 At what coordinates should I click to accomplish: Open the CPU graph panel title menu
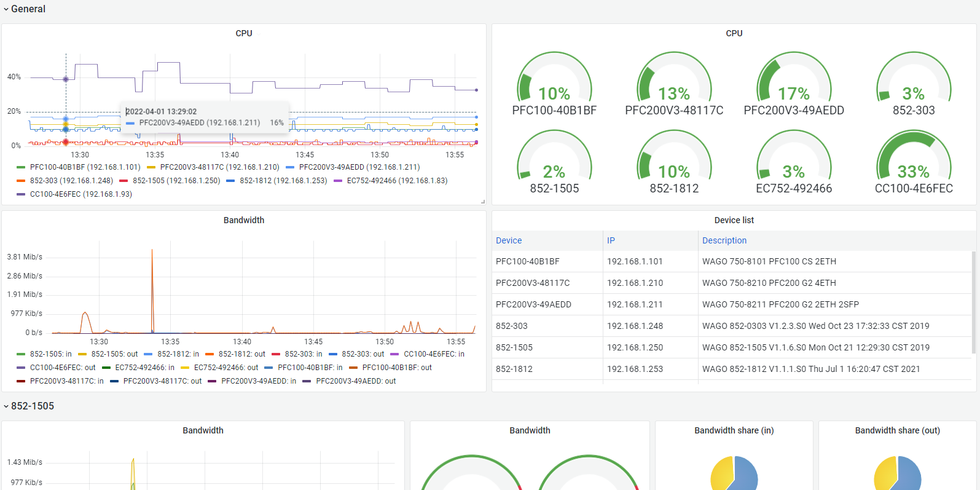(244, 33)
